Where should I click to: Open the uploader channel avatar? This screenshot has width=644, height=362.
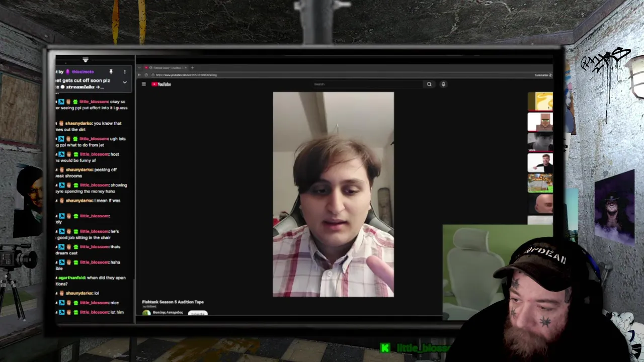click(146, 313)
